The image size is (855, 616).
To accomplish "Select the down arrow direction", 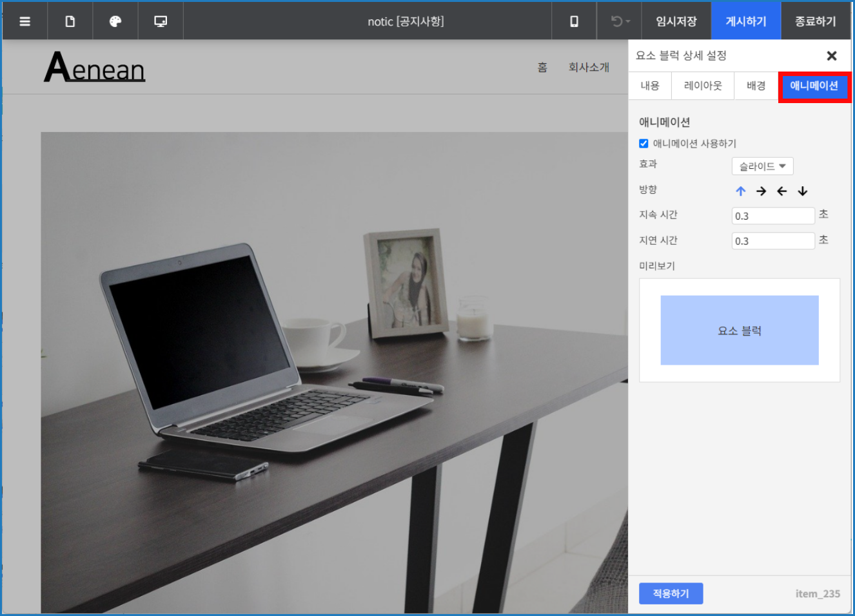I will click(802, 191).
